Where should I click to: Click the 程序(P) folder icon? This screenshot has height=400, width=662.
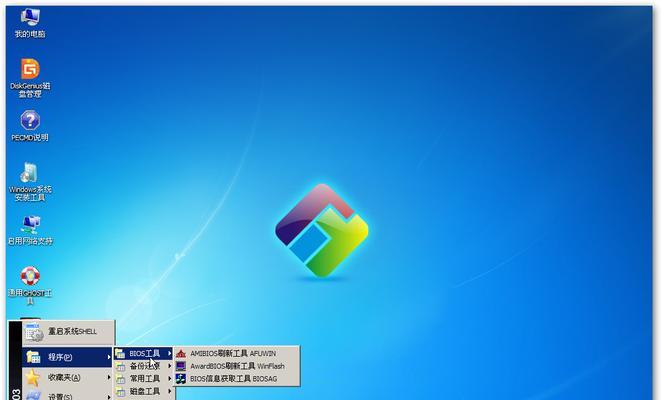[33, 357]
